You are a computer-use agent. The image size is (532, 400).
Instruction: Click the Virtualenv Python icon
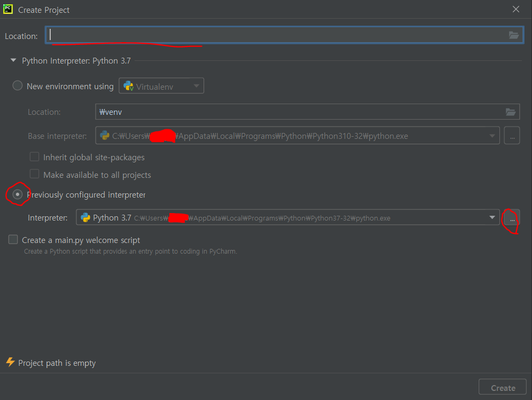point(128,86)
